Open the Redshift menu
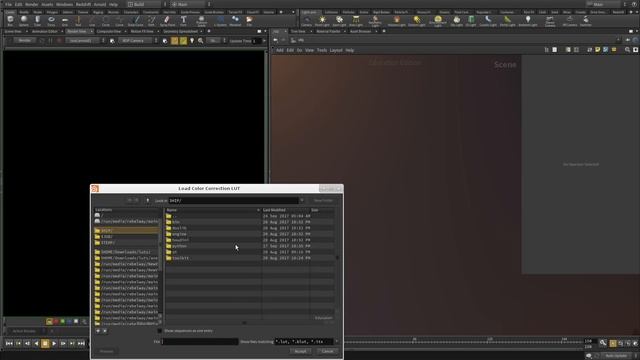640x360 pixels. tap(83, 4)
